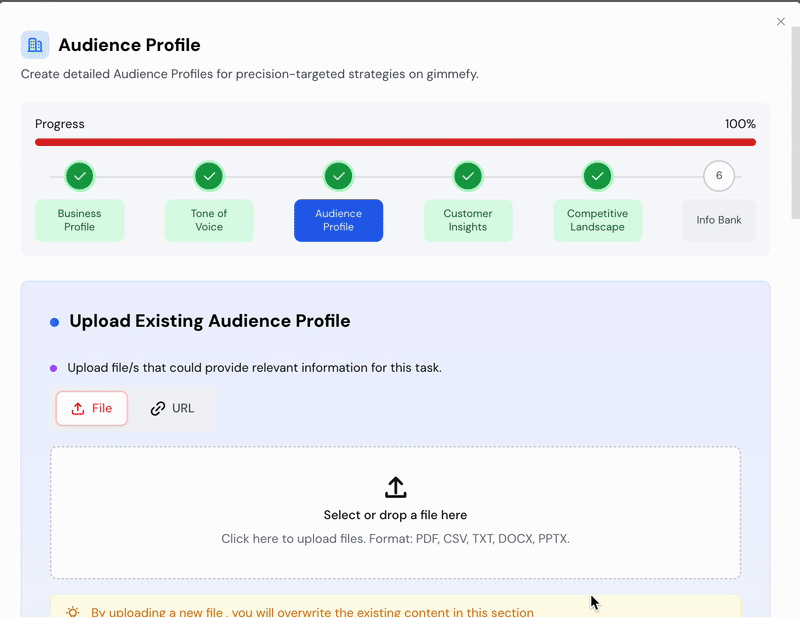Viewport: 800px width, 618px height.
Task: Select the File upload option
Action: click(x=92, y=408)
